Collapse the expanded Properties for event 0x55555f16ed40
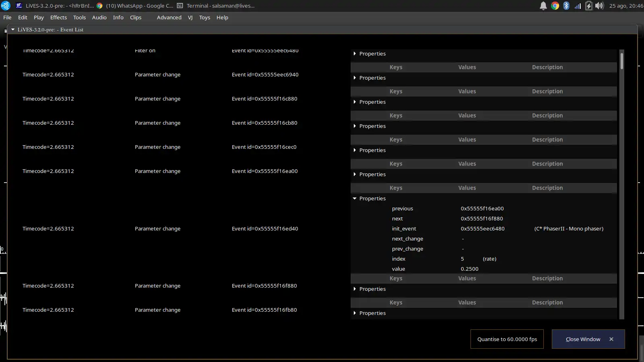Image resolution: width=644 pixels, height=362 pixels. pyautogui.click(x=355, y=198)
